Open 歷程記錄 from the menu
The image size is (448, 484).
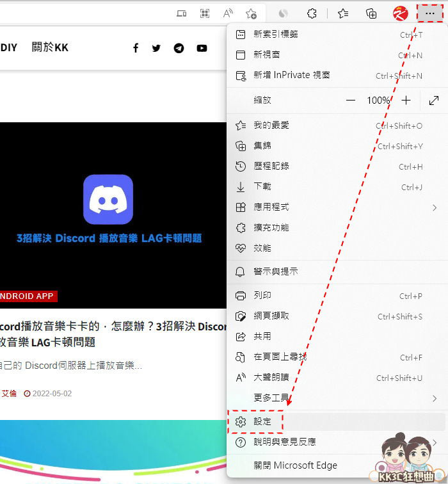pyautogui.click(x=337, y=166)
